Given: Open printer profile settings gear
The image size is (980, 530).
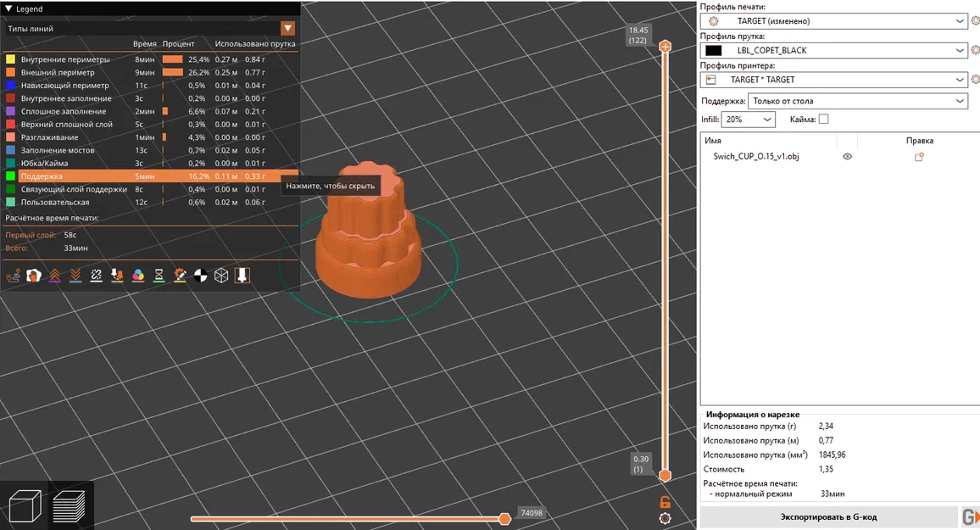Looking at the screenshot, I should pos(975,80).
